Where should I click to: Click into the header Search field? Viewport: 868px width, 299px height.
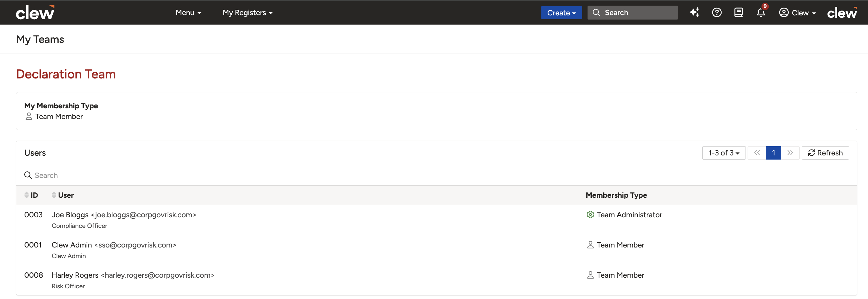(633, 12)
